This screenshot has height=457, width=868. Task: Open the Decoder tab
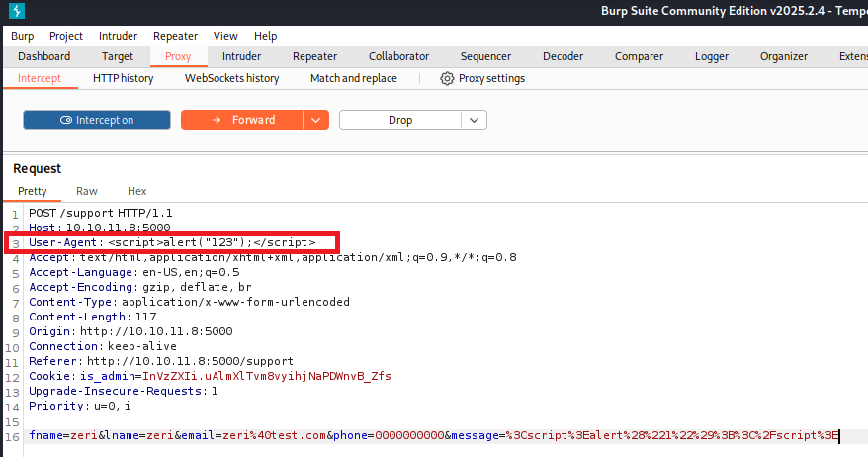[x=563, y=56]
